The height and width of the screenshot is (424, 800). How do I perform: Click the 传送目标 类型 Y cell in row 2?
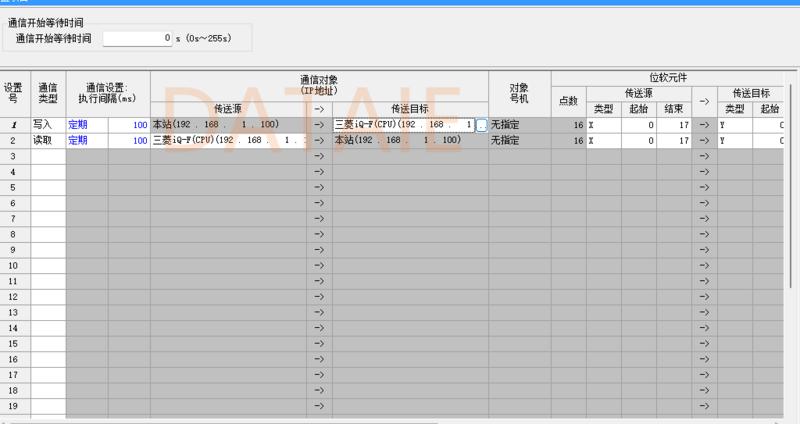735,140
